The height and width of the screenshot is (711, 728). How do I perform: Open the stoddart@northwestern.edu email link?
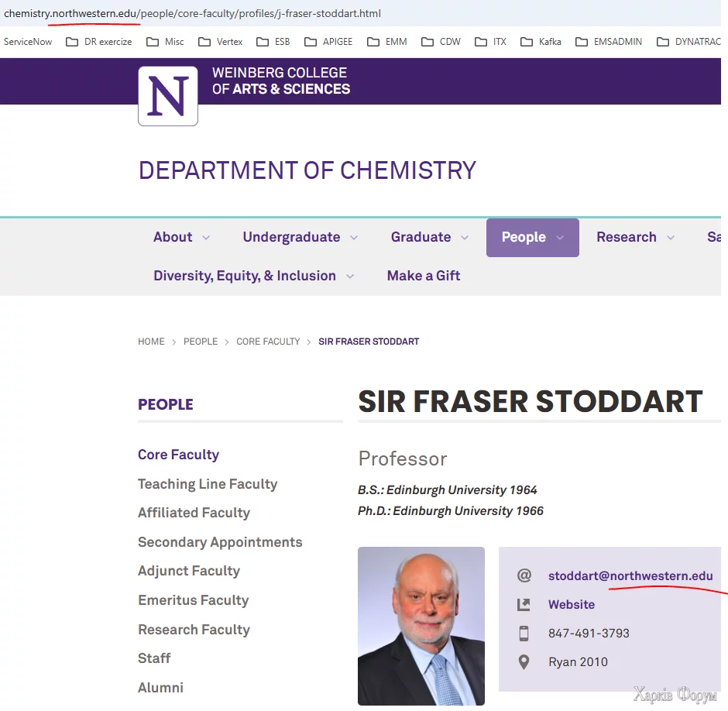point(630,575)
